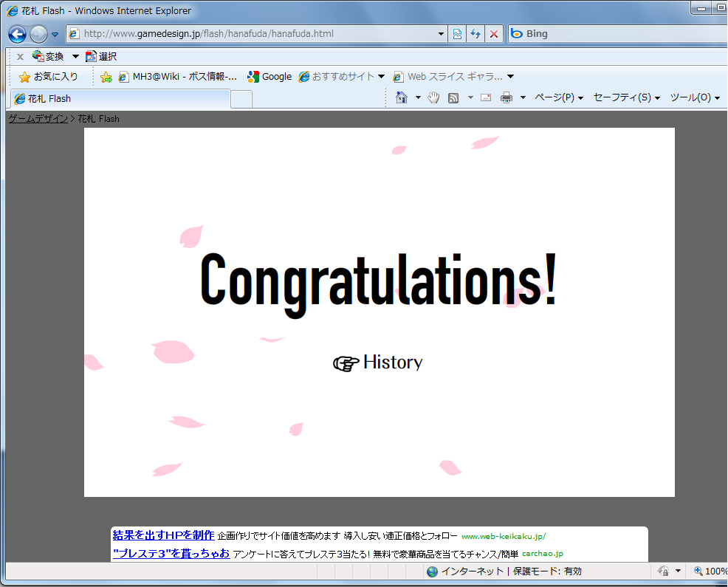Open the ページ(P) menu

[x=558, y=97]
